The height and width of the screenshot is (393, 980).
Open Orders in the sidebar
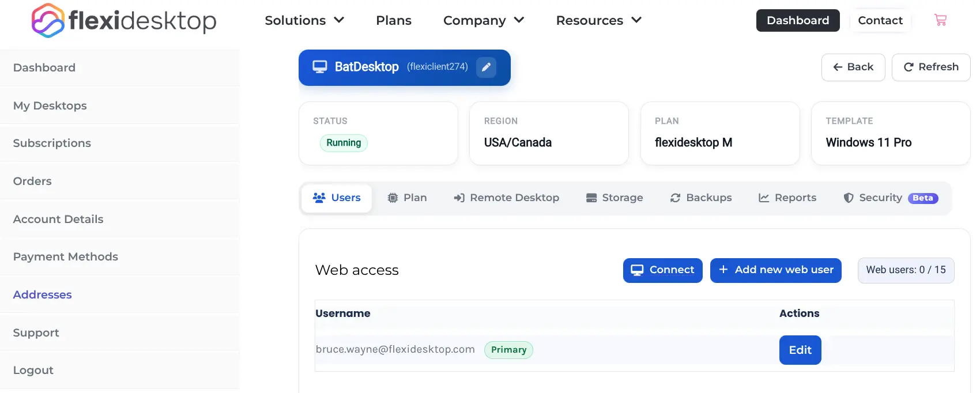[x=120, y=181]
